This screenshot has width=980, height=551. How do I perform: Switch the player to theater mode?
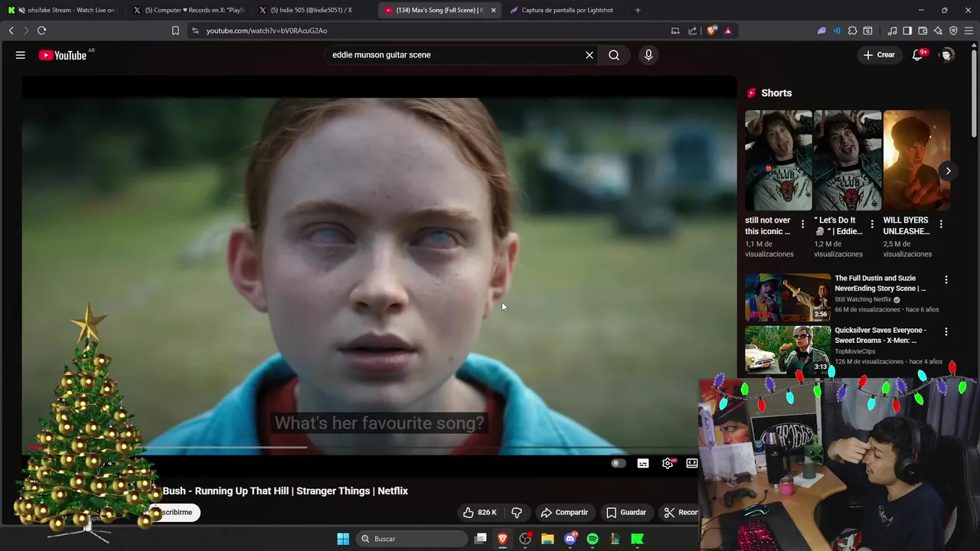tap(692, 463)
